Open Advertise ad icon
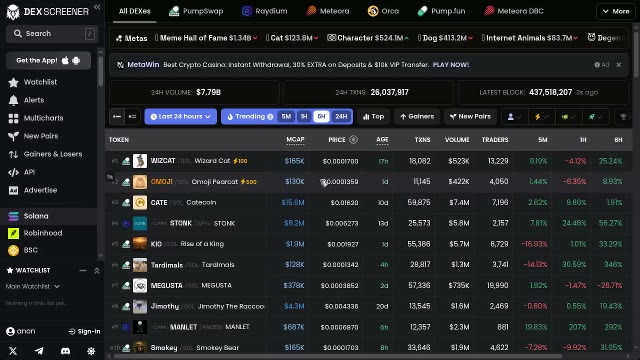Viewport: 640px width, 360px height. 13,190
